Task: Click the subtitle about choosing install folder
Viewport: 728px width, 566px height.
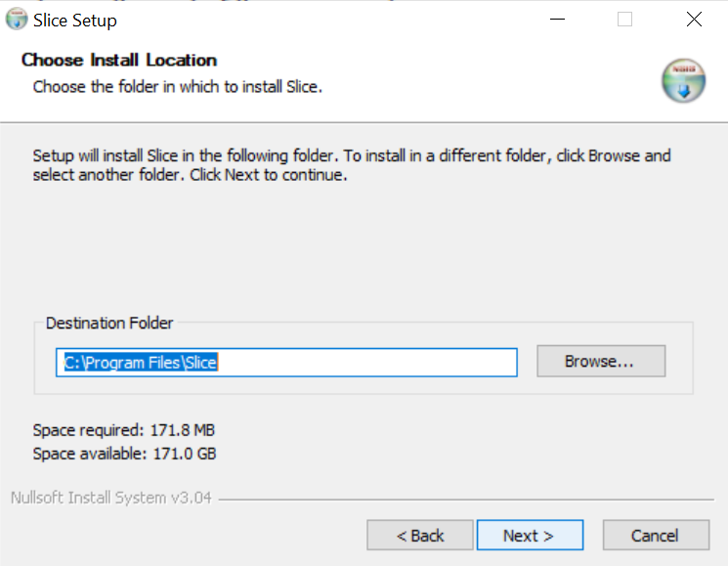Action: (x=178, y=87)
